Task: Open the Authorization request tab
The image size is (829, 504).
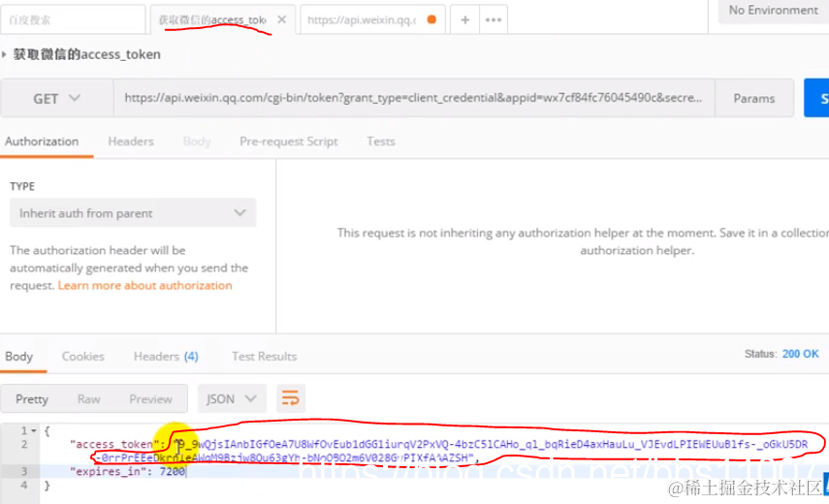Action: click(42, 142)
